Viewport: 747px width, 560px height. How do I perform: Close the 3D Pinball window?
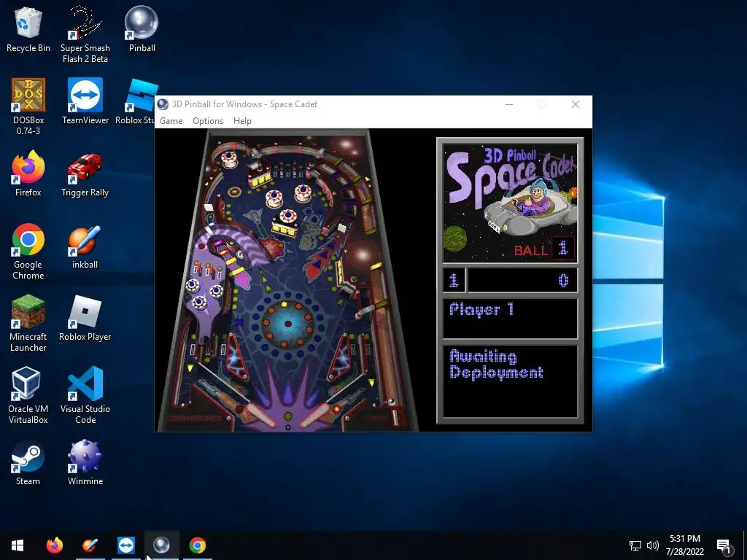pos(576,104)
